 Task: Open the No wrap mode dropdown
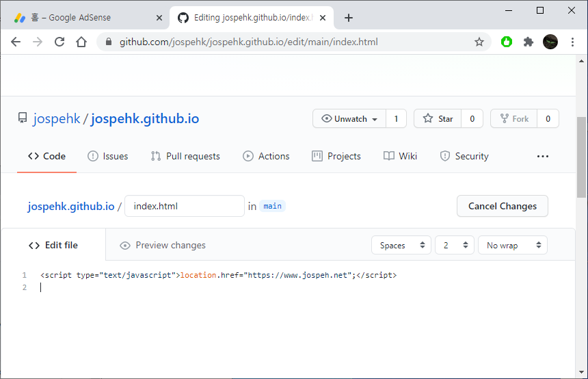coord(513,245)
